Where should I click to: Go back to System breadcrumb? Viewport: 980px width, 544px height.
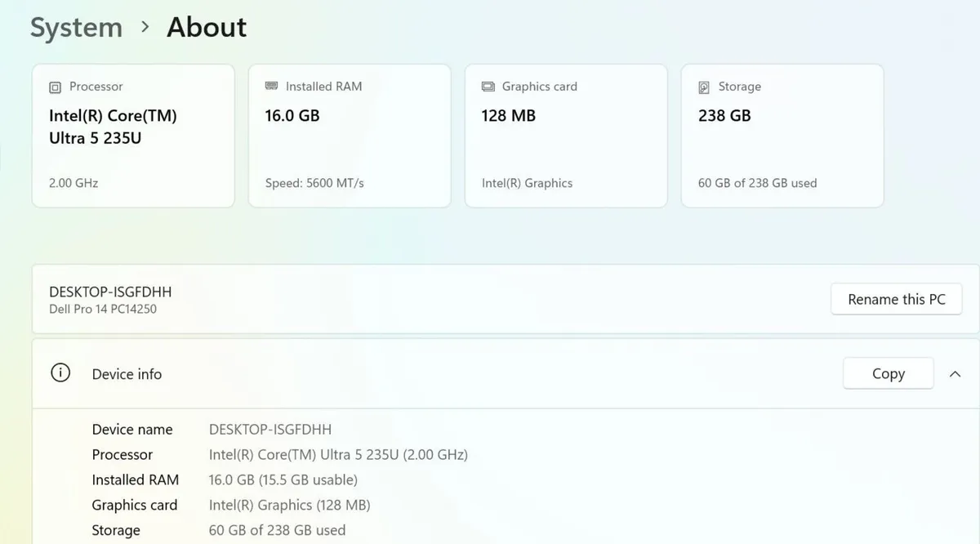tap(76, 28)
